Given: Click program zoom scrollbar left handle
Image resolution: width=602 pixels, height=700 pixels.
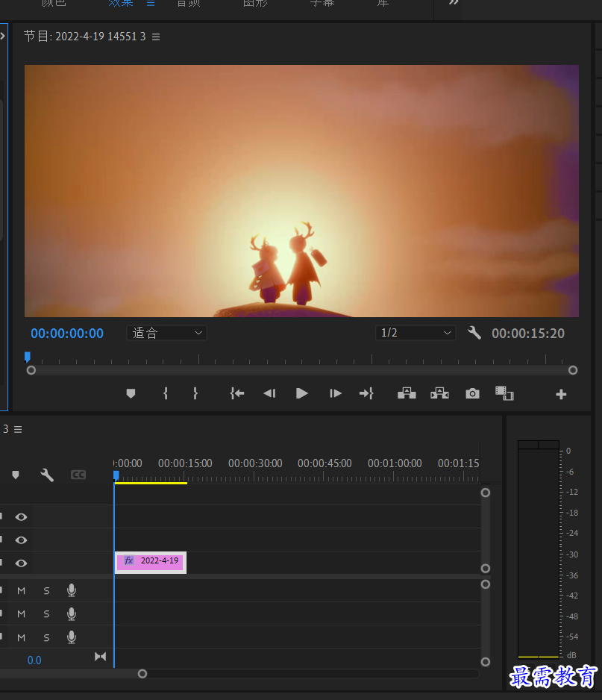Looking at the screenshot, I should 31,370.
